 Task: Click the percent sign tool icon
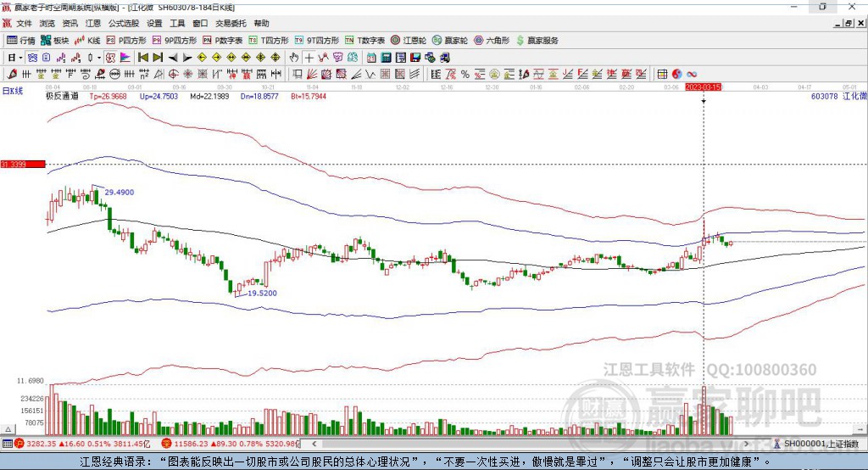465,74
